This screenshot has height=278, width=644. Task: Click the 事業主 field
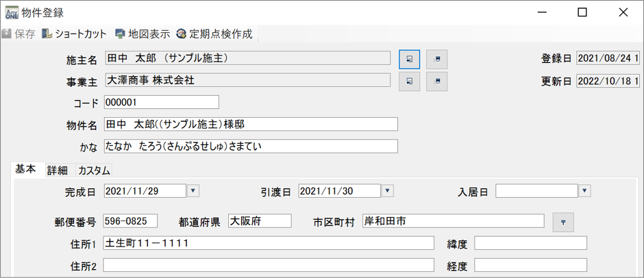click(247, 80)
